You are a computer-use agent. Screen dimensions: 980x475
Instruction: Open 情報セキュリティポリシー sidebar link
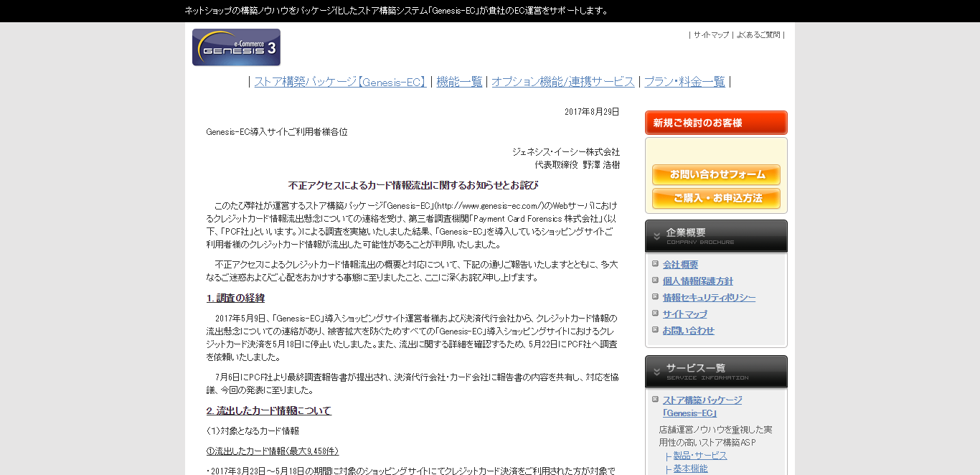tap(709, 298)
